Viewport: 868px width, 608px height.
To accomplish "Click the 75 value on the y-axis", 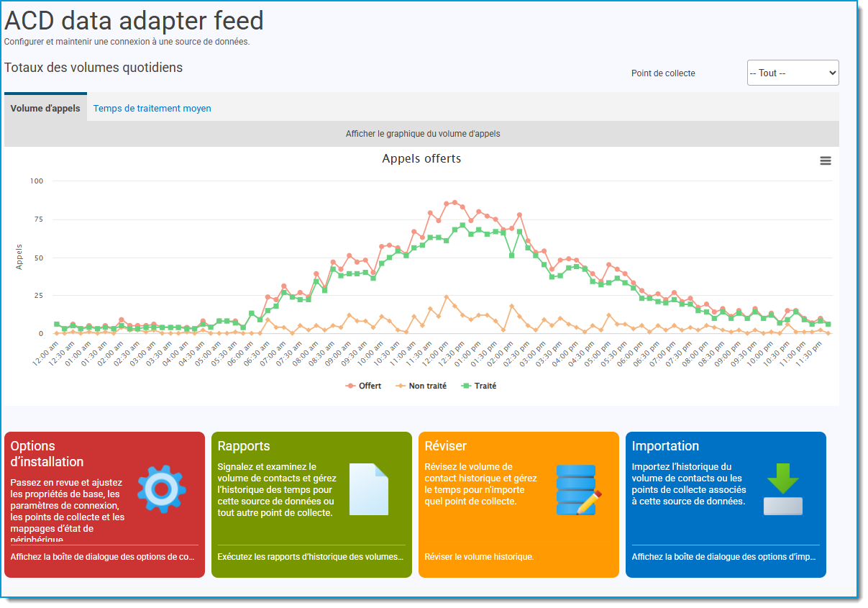I will (39, 219).
